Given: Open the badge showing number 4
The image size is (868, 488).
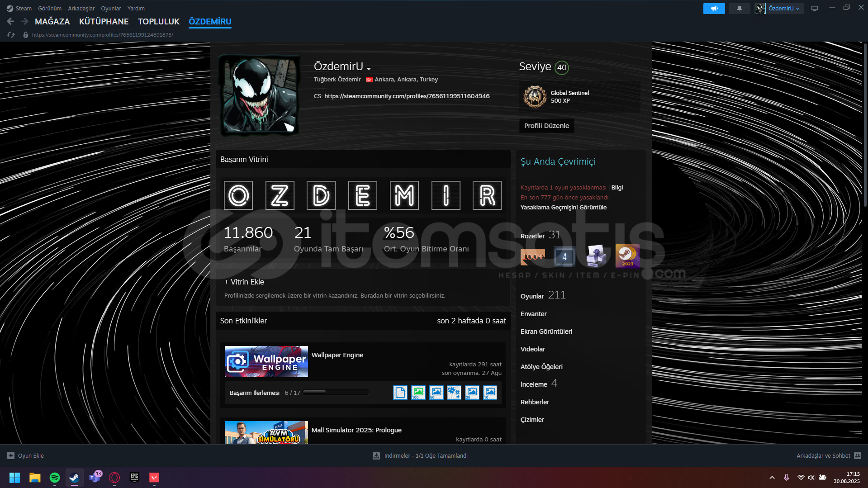Looking at the screenshot, I should pyautogui.click(x=564, y=256).
